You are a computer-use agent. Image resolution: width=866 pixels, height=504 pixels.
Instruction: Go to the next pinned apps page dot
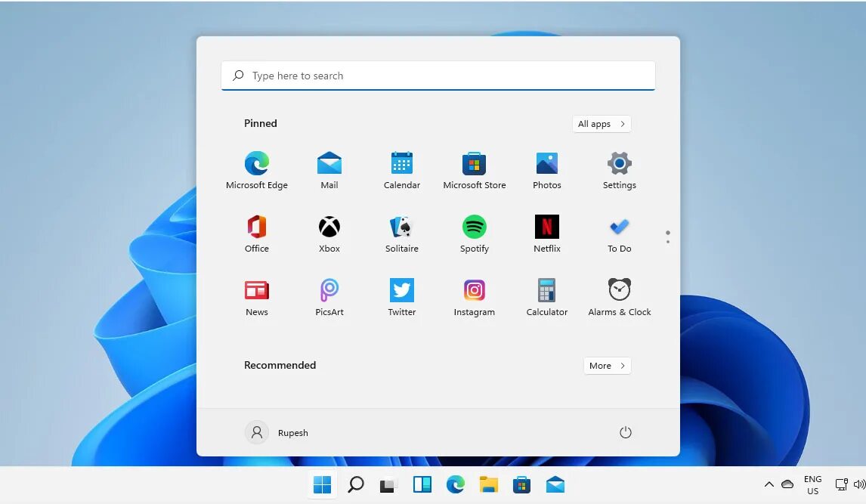(x=668, y=241)
